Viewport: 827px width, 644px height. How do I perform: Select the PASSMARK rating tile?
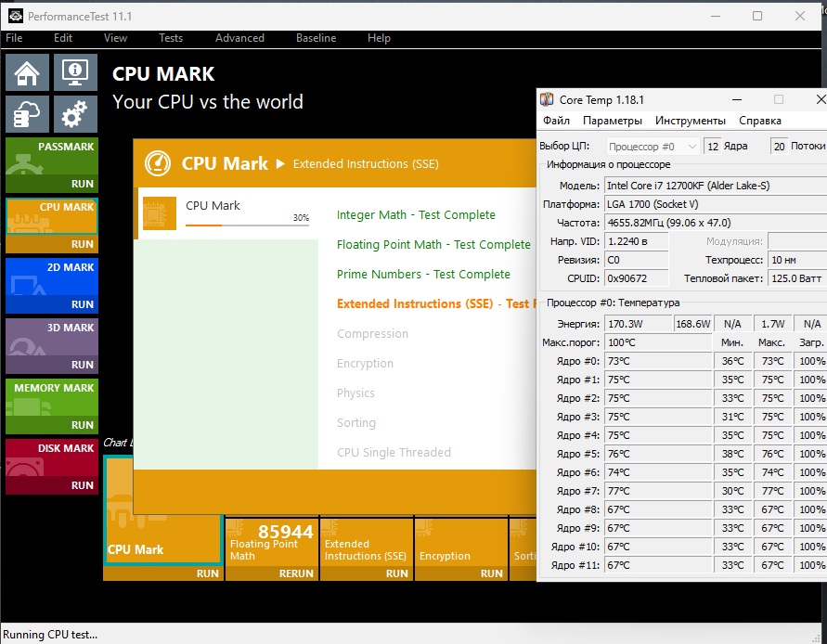coord(51,158)
